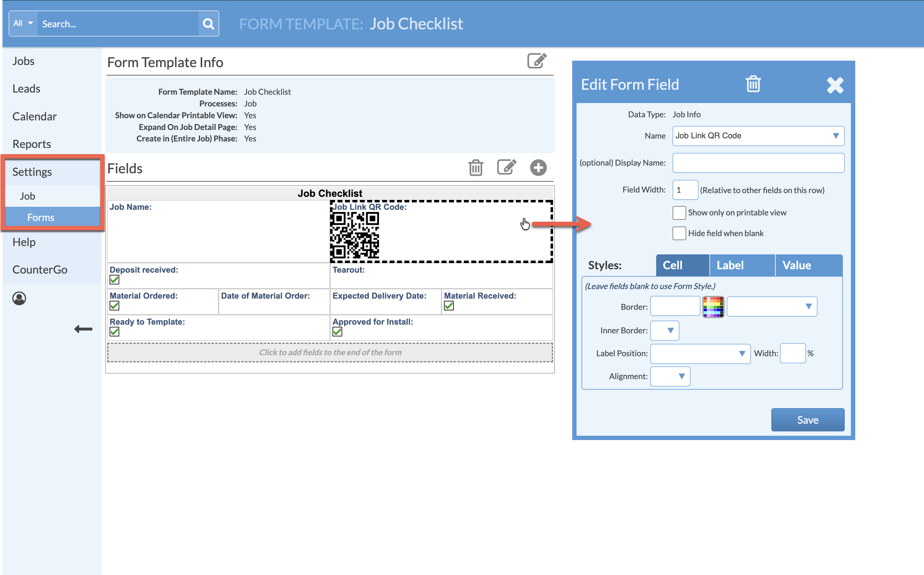This screenshot has width=924, height=575.
Task: Open the Label Position dropdown
Action: point(700,354)
